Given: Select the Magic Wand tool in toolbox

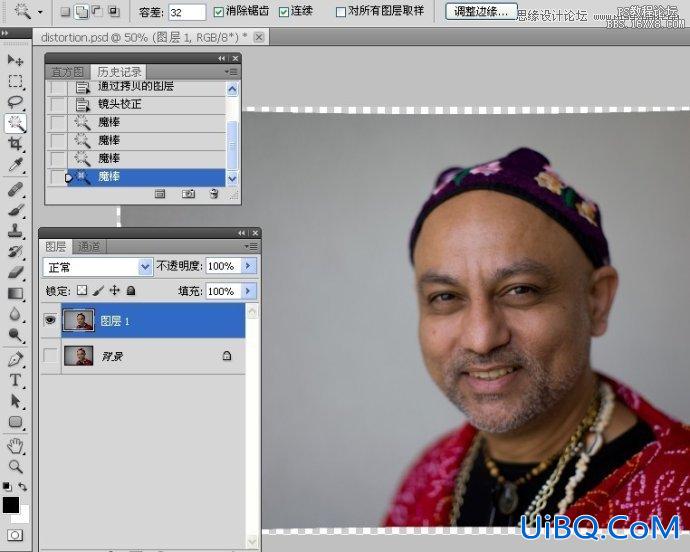Looking at the screenshot, I should (15, 123).
